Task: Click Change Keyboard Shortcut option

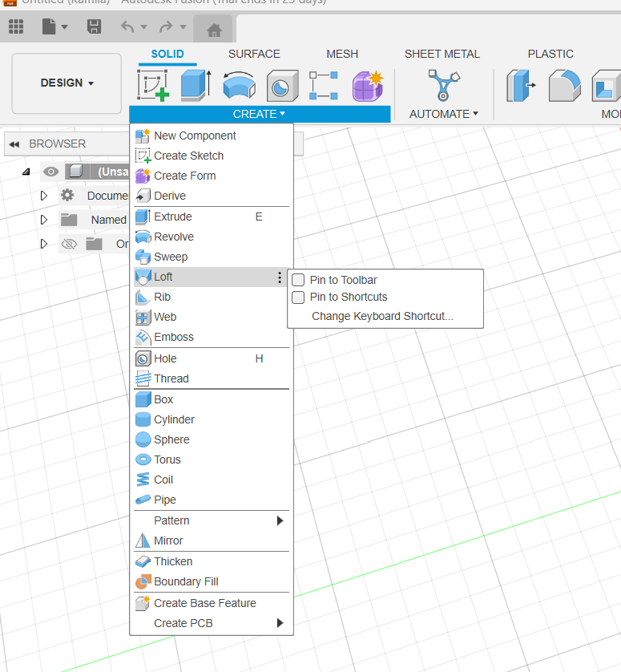Action: click(382, 317)
